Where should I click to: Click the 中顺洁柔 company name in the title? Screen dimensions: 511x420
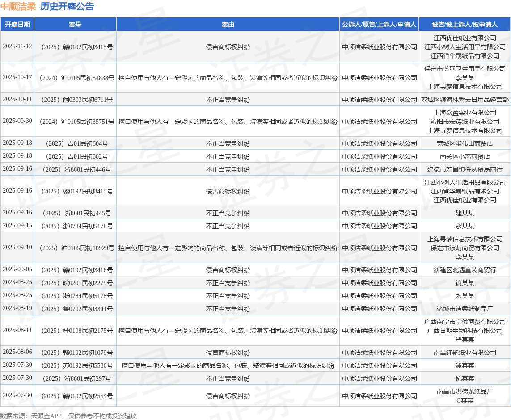[x=18, y=7]
